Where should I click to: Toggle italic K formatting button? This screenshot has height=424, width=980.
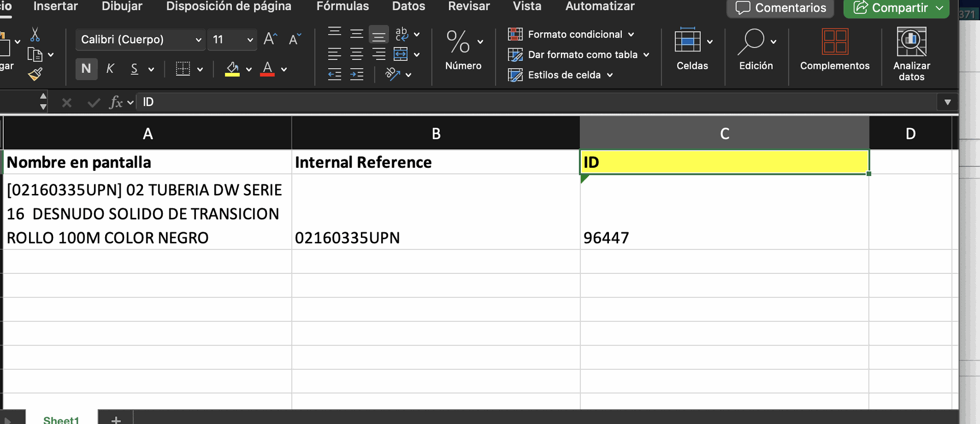click(110, 69)
